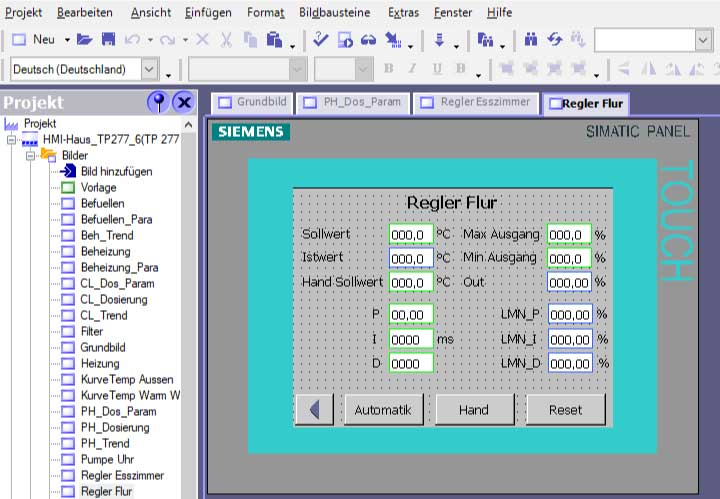This screenshot has width=720, height=499.
Task: Collapse the HMI-Haus_TP277_6 device node
Action: 11,140
